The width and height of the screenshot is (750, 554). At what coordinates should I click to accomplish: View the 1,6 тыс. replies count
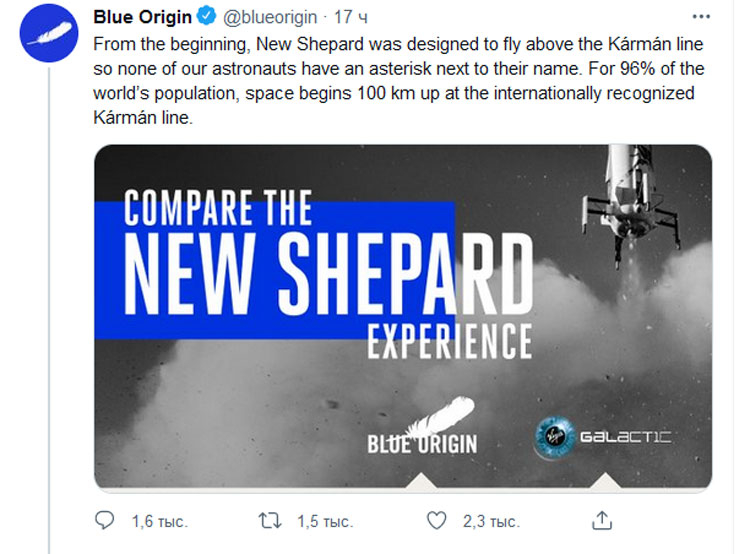coord(160,521)
